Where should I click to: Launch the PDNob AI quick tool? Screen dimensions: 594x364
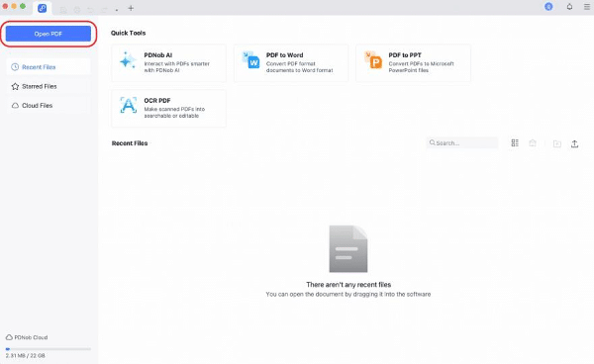168,63
